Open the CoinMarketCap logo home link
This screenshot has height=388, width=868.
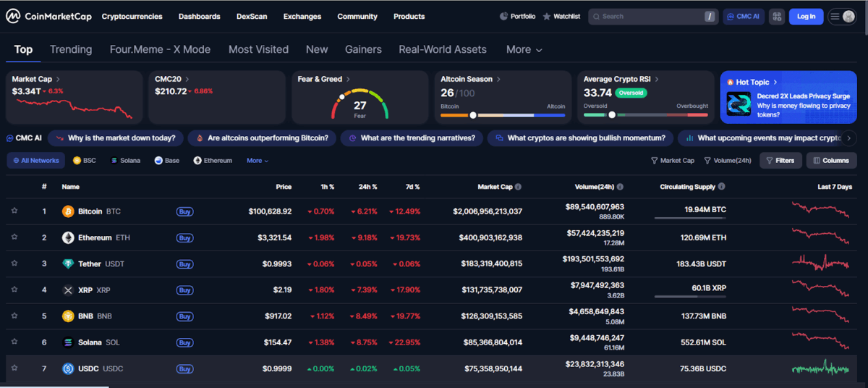[x=49, y=16]
